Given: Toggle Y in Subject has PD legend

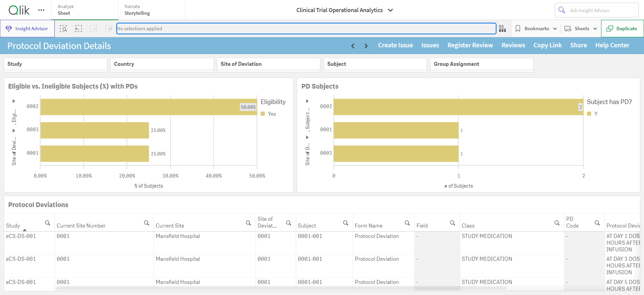Looking at the screenshot, I should 592,114.
